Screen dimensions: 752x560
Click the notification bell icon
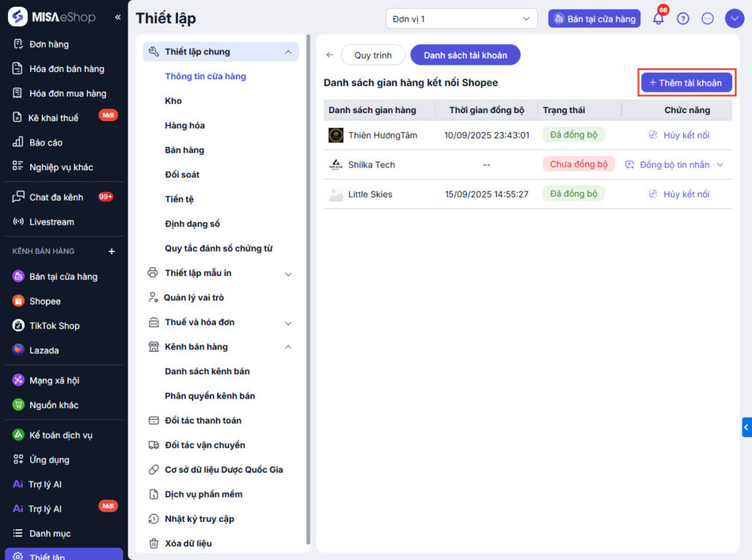pyautogui.click(x=658, y=19)
